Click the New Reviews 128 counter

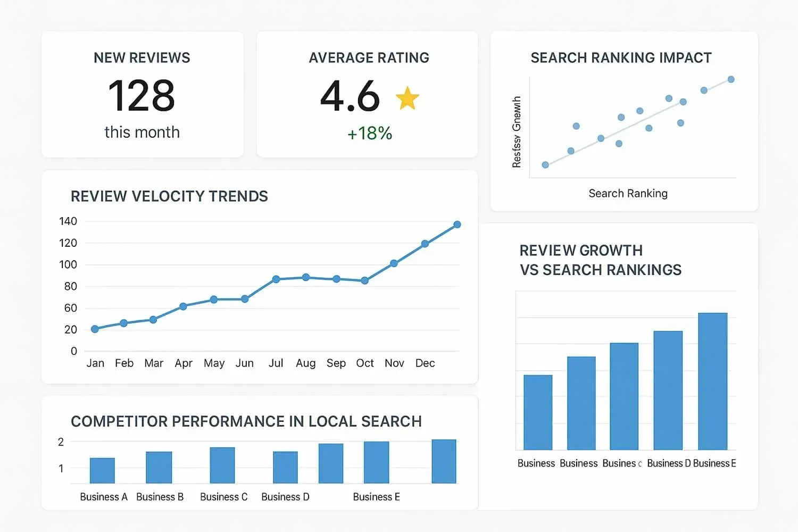click(141, 96)
